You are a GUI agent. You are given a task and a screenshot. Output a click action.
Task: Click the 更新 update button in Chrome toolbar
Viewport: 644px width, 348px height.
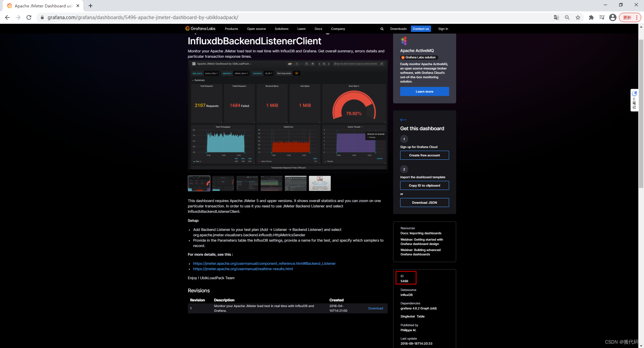tap(627, 17)
